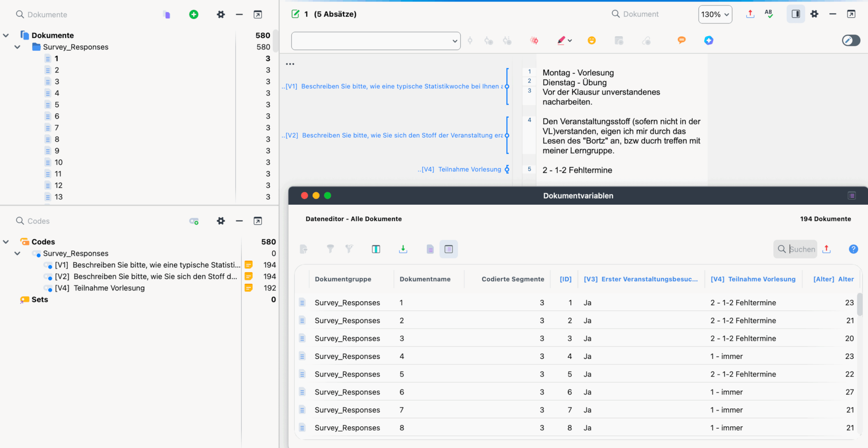868x448 pixels.
Task: Click the [V4] Teilnahme Vorlesung coding stripe
Action: (459, 170)
